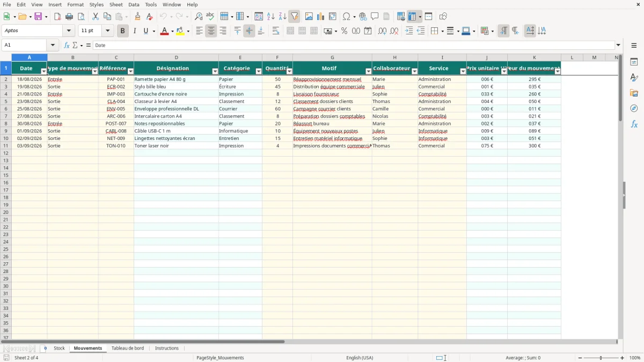Click Sort Ascending icon

(x=271, y=17)
